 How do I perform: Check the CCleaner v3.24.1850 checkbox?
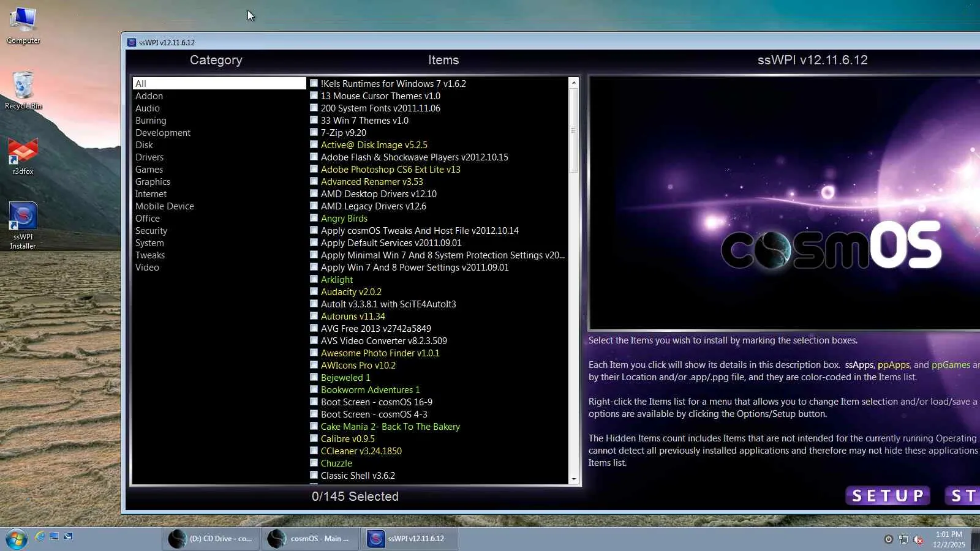pos(314,451)
